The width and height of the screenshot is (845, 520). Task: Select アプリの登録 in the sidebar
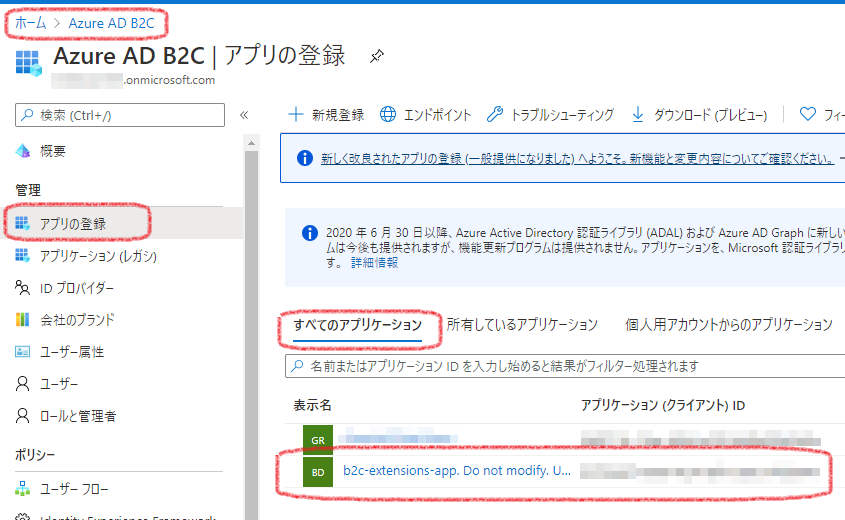tap(122, 223)
